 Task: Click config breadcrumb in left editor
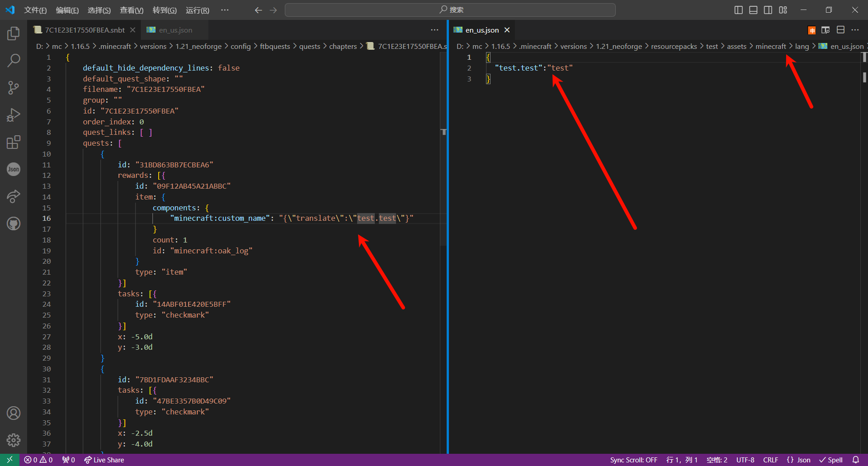pyautogui.click(x=241, y=46)
